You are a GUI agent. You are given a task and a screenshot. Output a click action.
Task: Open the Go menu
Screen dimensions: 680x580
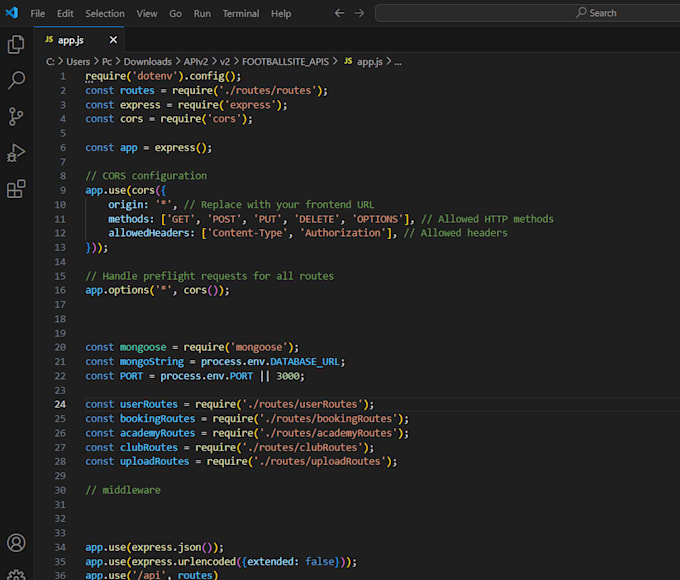pos(175,14)
